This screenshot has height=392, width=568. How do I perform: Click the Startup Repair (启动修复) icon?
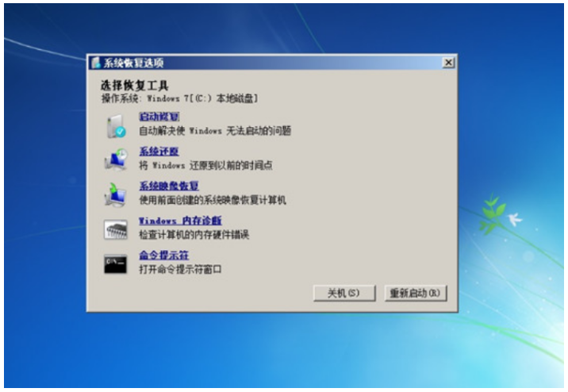click(116, 125)
